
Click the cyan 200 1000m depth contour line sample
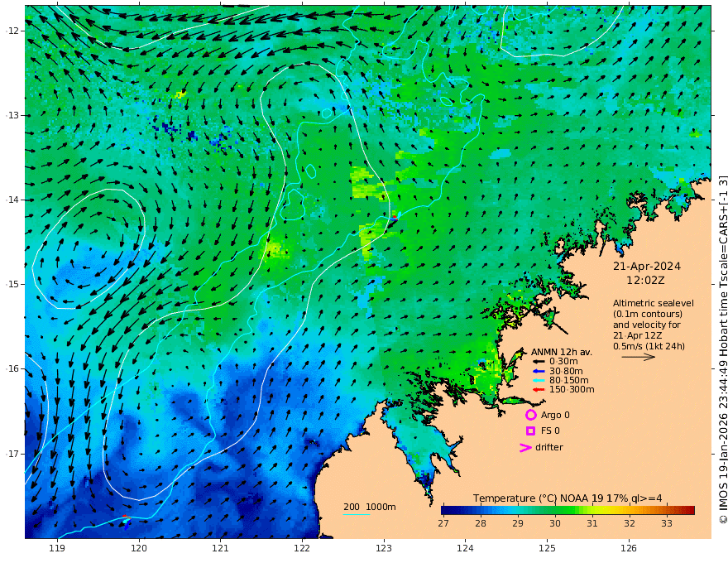click(x=357, y=514)
